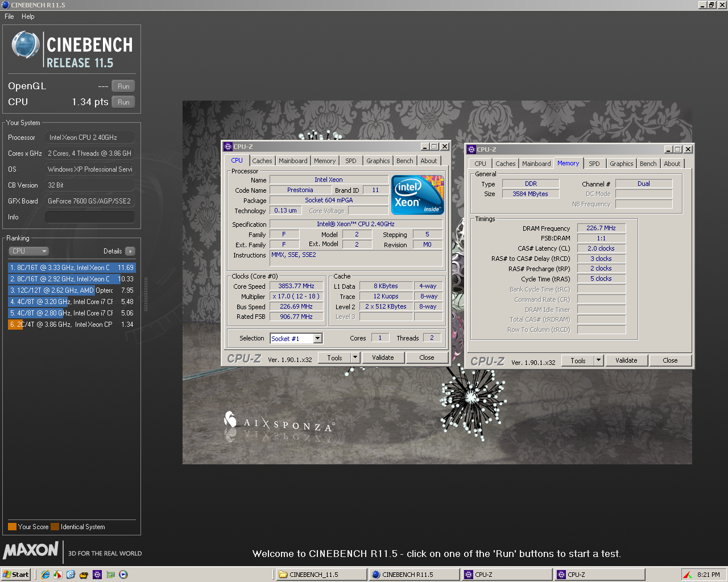The image size is (728, 582).
Task: Click Close button in CPU tab window
Action: pos(427,357)
